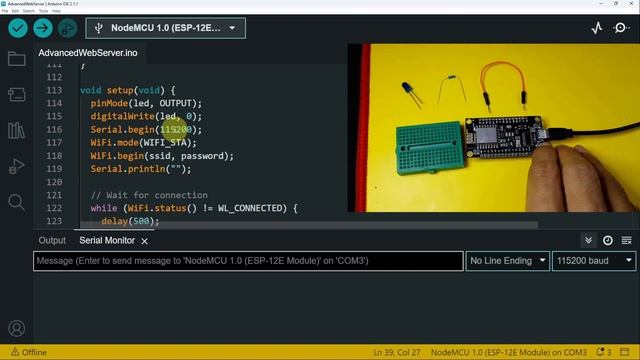Open the board selector dropdown NodeMCU 1.0

pos(166,28)
